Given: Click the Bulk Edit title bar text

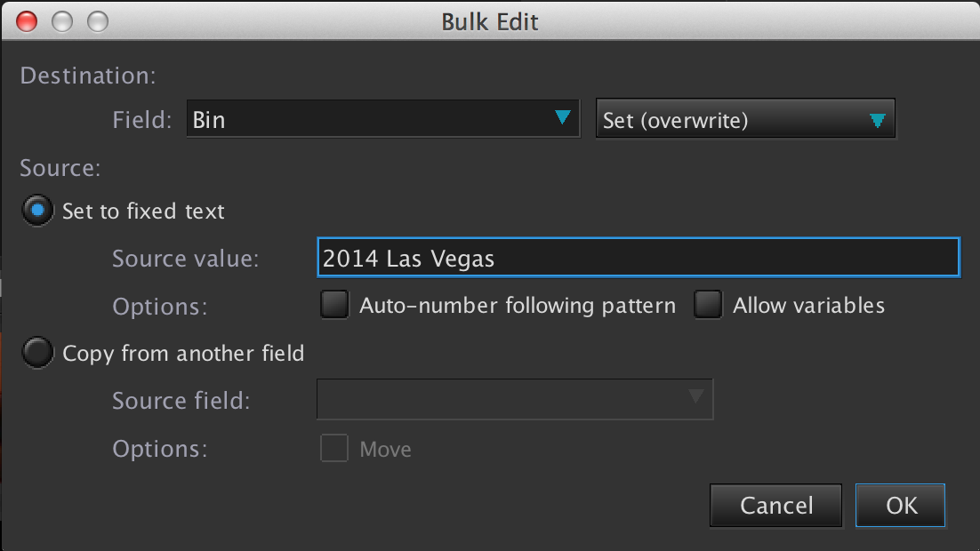Looking at the screenshot, I should (490, 21).
